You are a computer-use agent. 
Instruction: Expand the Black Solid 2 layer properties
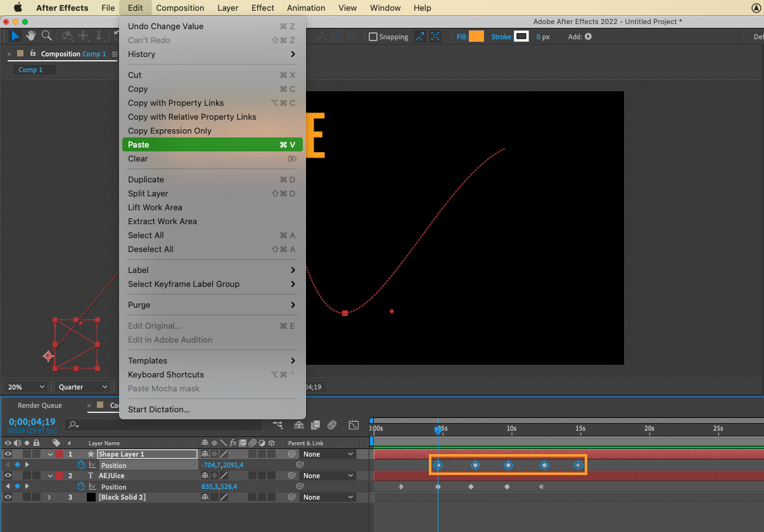pos(49,497)
